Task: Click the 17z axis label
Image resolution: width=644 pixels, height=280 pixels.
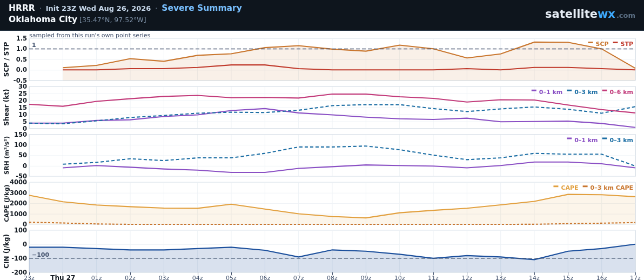Action: [x=635, y=277]
